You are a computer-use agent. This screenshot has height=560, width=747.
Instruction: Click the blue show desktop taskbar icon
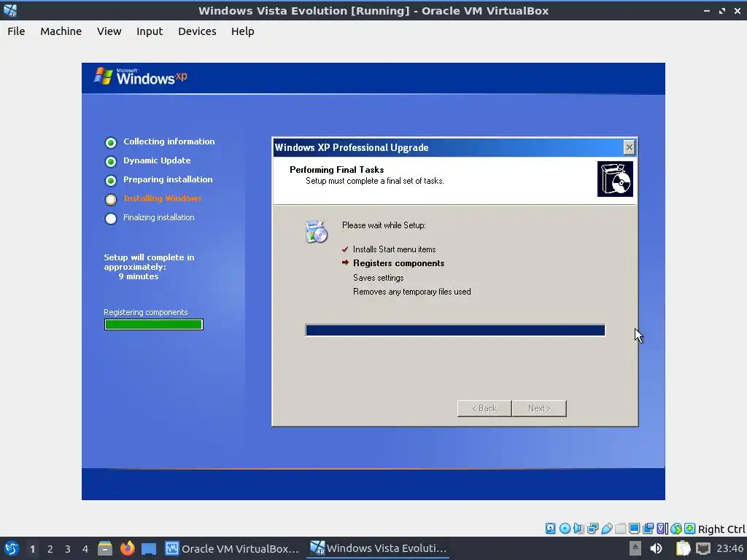(149, 549)
